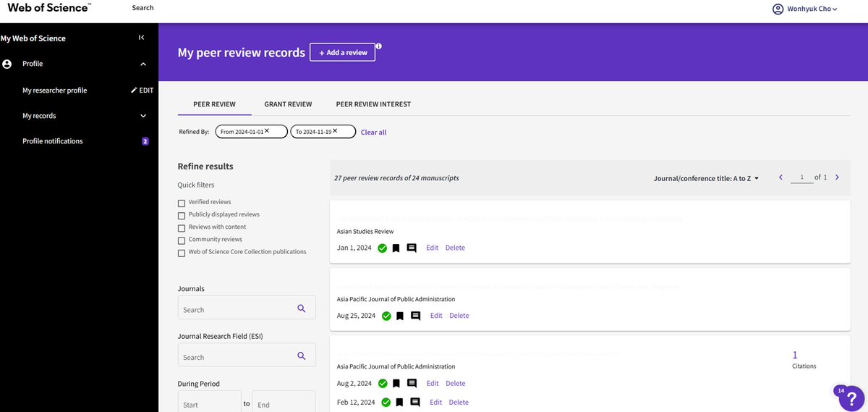Click the green verified check on Feb 12, 2024
The height and width of the screenshot is (412, 868).
point(386,403)
